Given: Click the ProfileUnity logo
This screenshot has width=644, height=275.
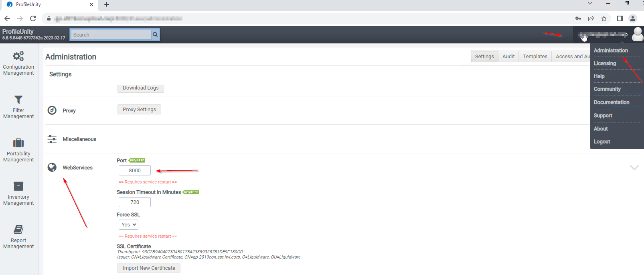Looking at the screenshot, I should coord(18,32).
